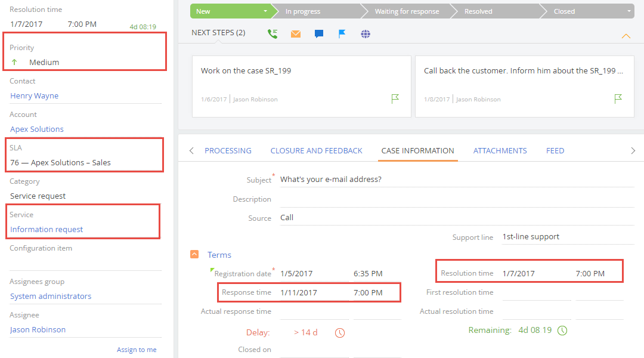Open the email message icon
Viewport: 644px width, 358px height.
(295, 34)
